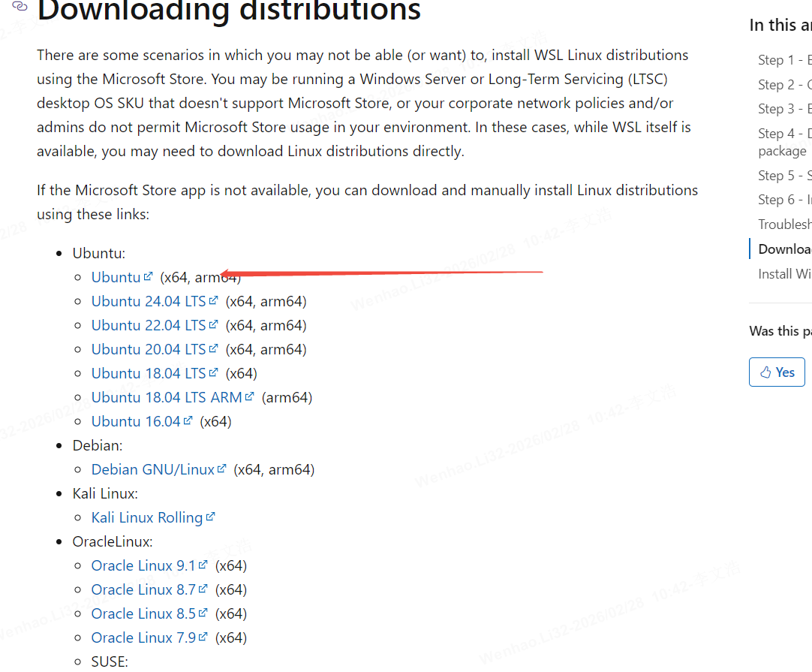Click external-link icon next to Ubuntu 18.04 LTS ARM
Screen dimensions: 812x672
[250, 396]
